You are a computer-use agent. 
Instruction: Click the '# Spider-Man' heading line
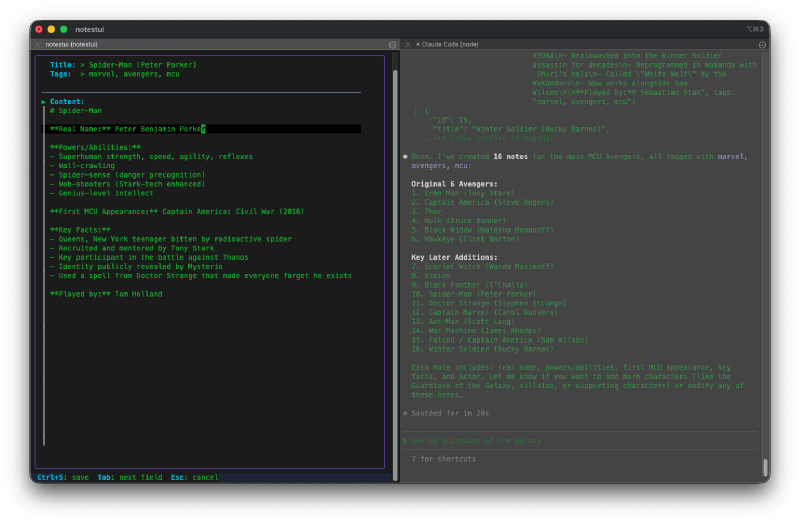coord(76,111)
